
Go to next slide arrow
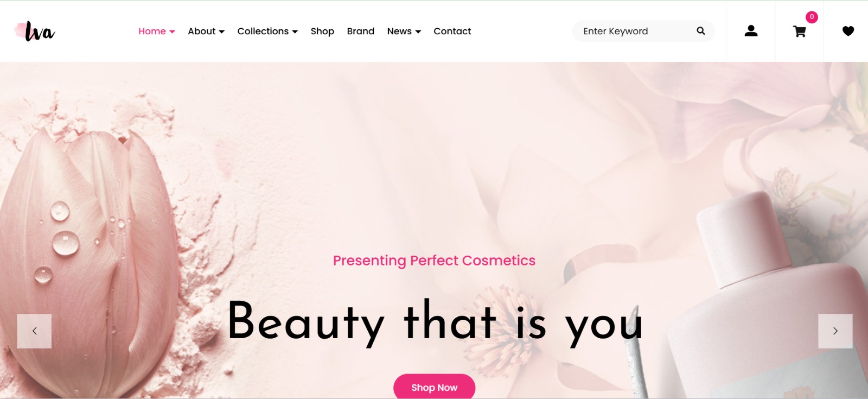(x=835, y=331)
